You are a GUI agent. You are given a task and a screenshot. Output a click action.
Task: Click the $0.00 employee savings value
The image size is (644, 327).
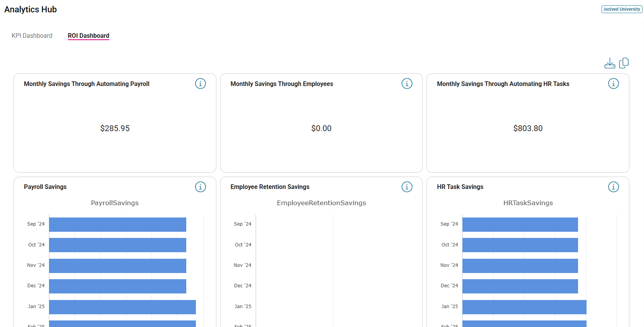click(321, 128)
